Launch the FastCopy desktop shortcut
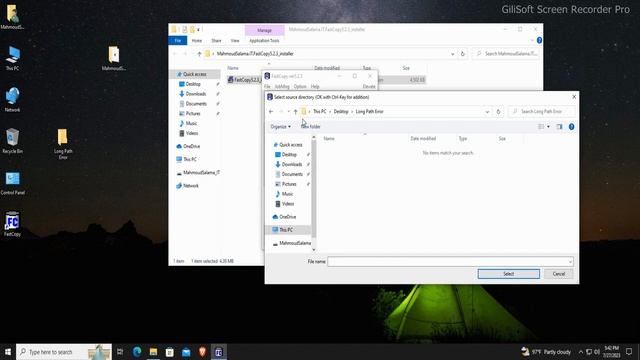The width and height of the screenshot is (640, 360). 12,224
